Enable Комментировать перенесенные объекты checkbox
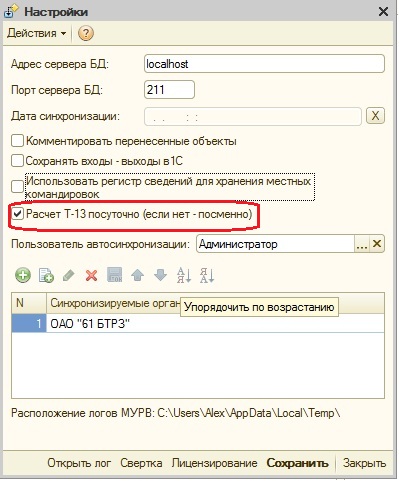This screenshot has width=399, height=481. 17,141
